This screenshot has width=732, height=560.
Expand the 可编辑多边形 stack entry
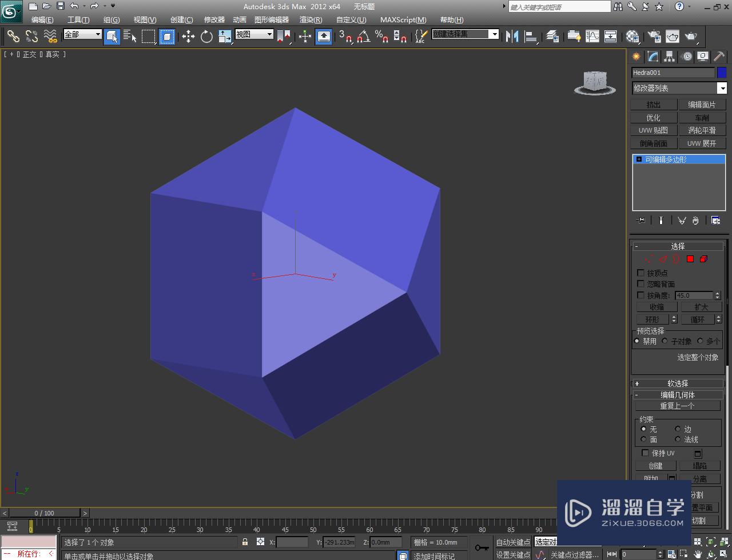coord(639,159)
